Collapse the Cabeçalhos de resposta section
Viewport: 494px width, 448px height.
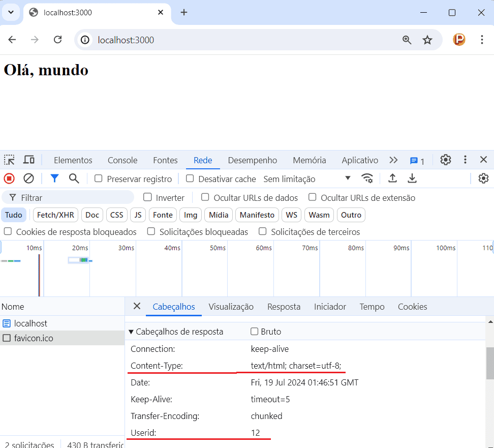[x=131, y=332]
